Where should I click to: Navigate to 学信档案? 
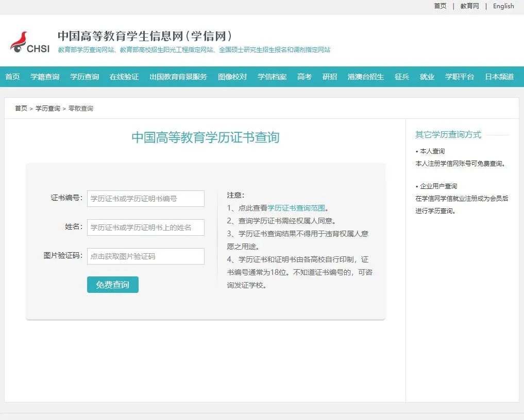272,77
